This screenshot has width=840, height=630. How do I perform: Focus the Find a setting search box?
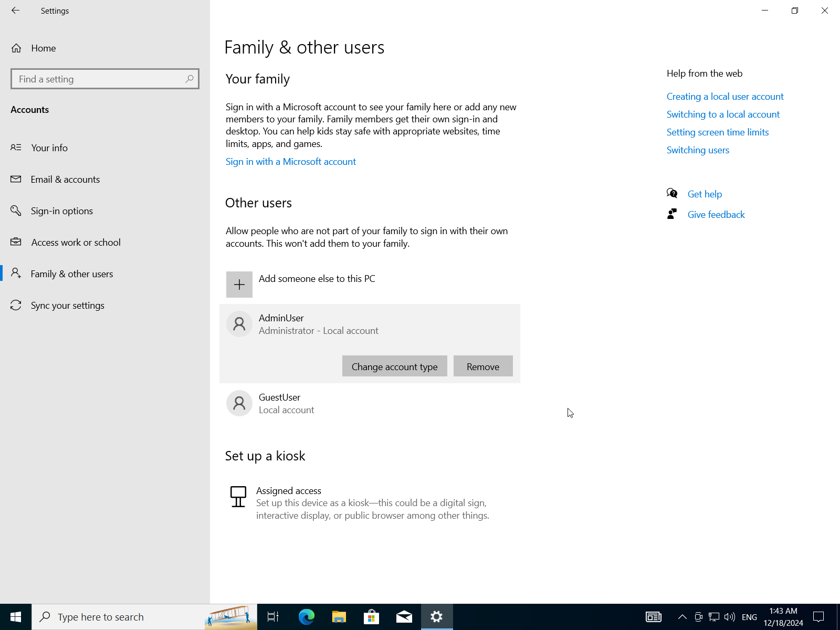coord(105,79)
